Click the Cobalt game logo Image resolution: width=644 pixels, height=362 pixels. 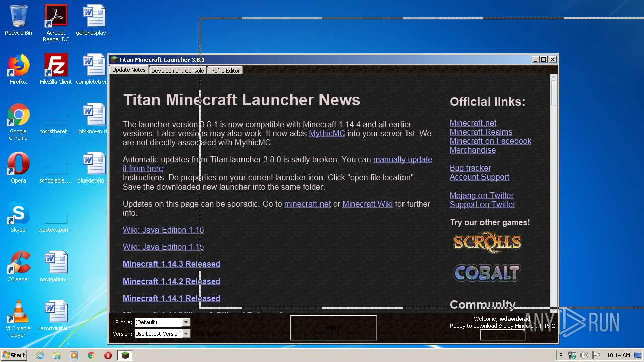point(487,273)
